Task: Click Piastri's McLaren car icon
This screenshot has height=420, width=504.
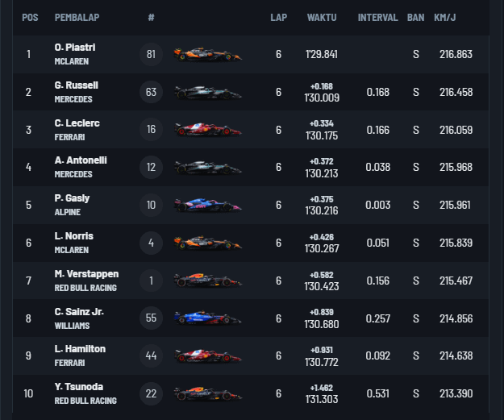Action: 207,55
